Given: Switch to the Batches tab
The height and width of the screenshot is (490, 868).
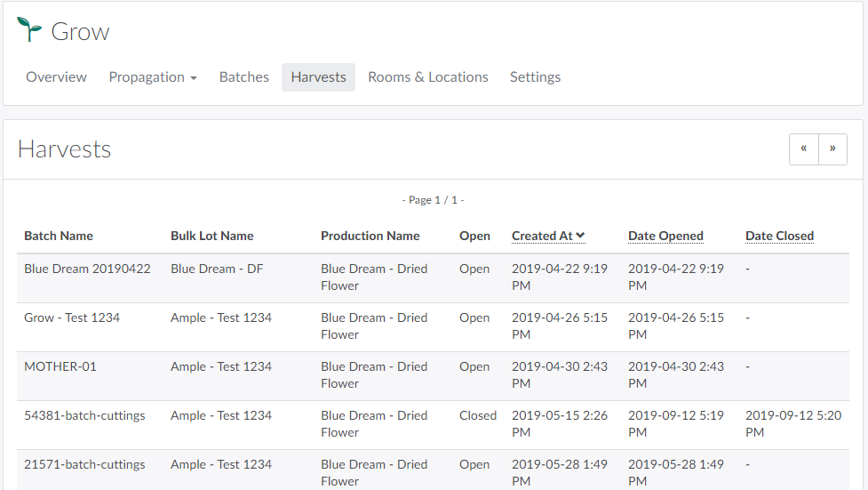Looking at the screenshot, I should [243, 77].
